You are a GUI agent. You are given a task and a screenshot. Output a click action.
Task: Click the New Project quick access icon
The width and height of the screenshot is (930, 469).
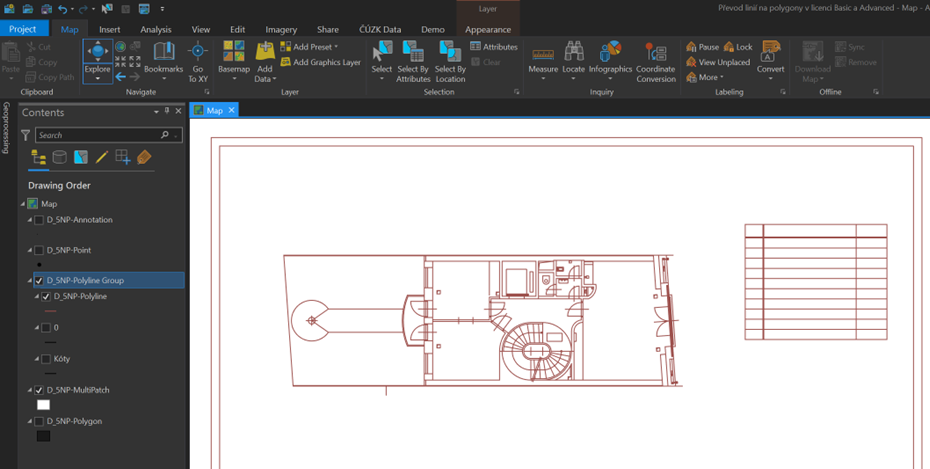click(x=9, y=9)
